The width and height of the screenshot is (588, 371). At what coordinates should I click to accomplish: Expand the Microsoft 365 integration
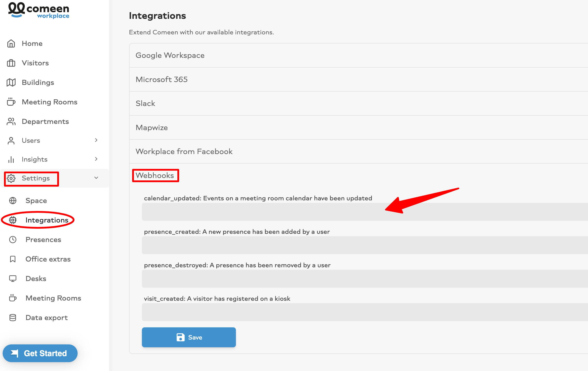pos(359,79)
